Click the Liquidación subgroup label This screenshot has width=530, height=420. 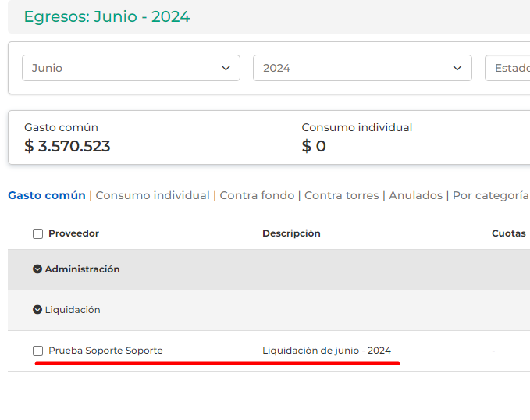pyautogui.click(x=73, y=310)
